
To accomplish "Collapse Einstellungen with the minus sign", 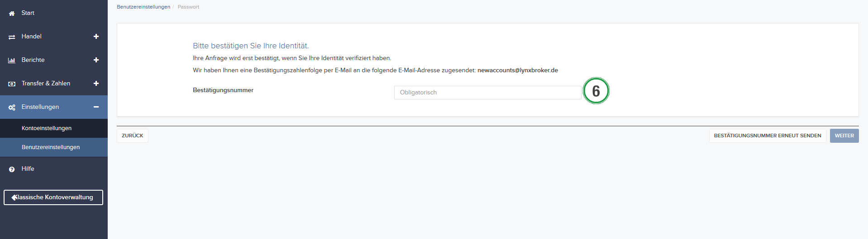I will pos(96,107).
